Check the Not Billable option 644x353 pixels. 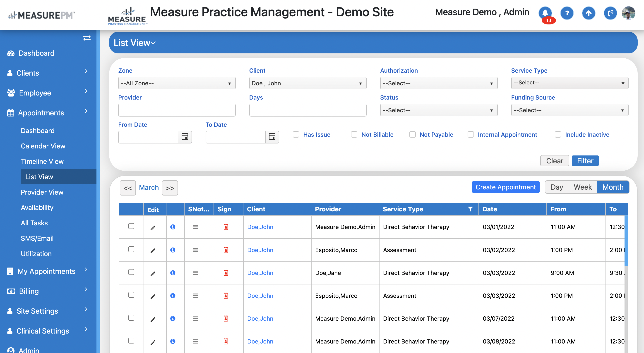(354, 134)
